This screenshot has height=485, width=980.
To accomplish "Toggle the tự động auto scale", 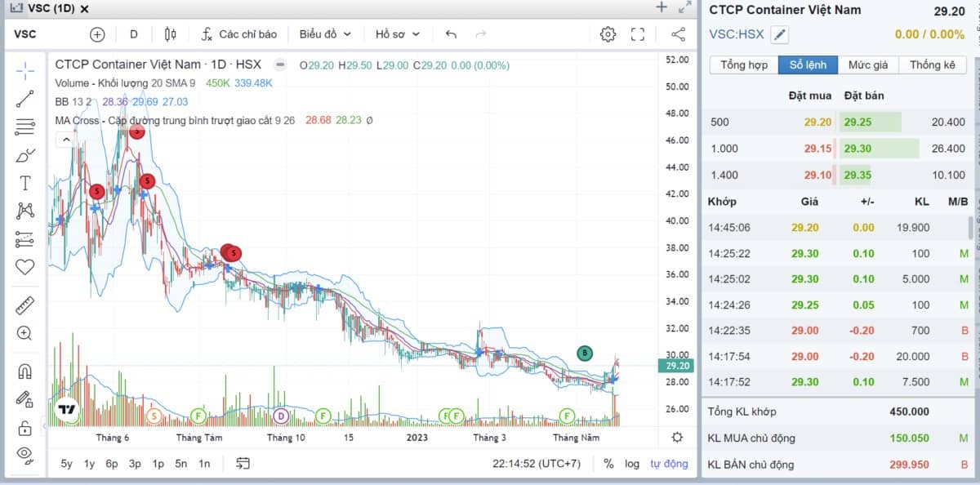I will [669, 463].
